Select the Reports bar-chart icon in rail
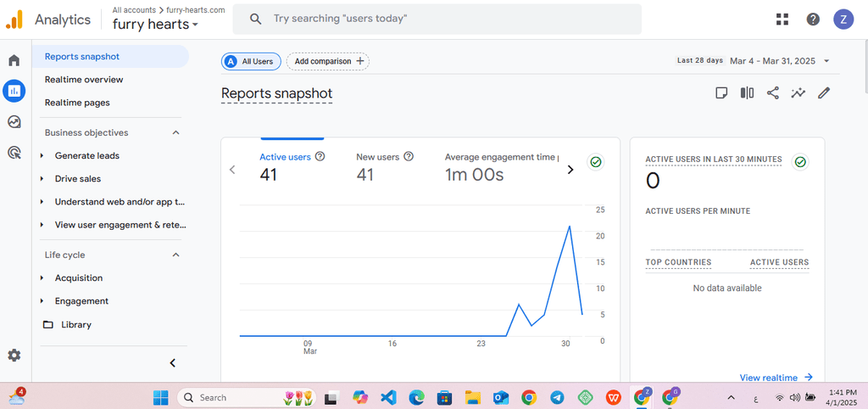The height and width of the screenshot is (409, 868). 14,90
